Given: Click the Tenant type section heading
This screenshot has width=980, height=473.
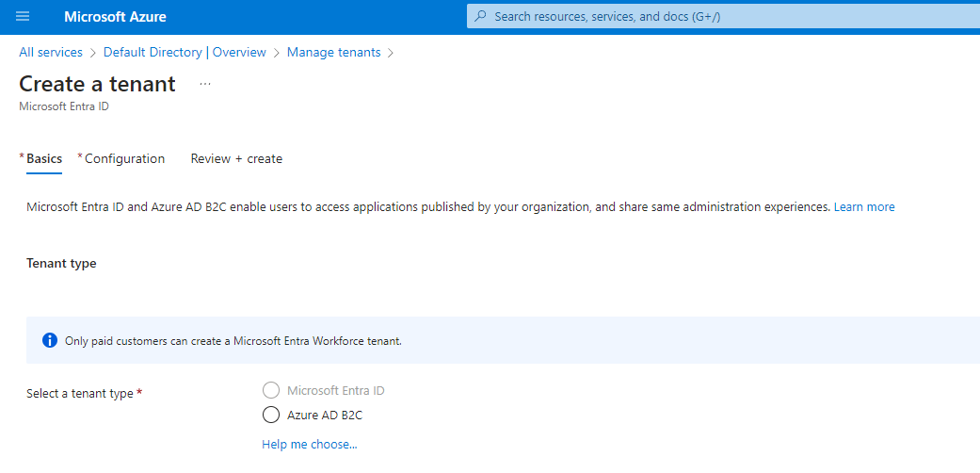Looking at the screenshot, I should [61, 264].
